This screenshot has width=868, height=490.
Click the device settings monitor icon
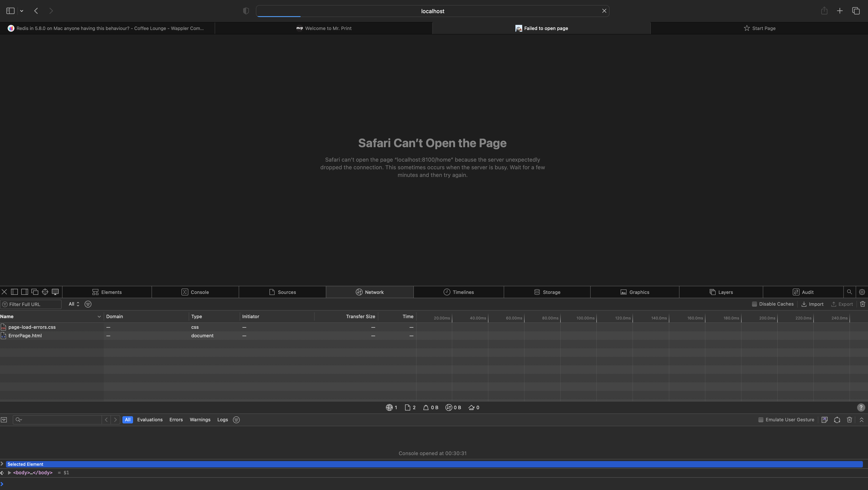(x=55, y=292)
